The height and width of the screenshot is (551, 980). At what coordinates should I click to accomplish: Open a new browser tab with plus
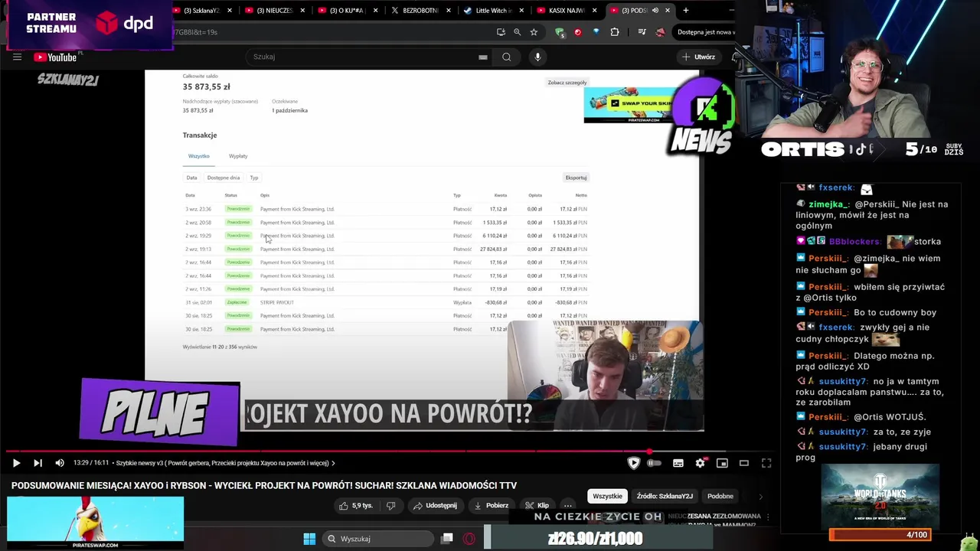(x=686, y=11)
